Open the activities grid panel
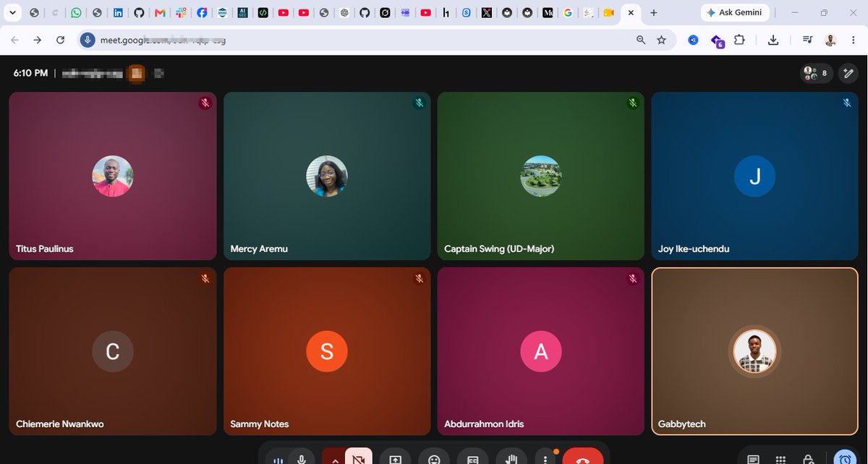Viewport: 868px width, 464px height. pos(780,459)
